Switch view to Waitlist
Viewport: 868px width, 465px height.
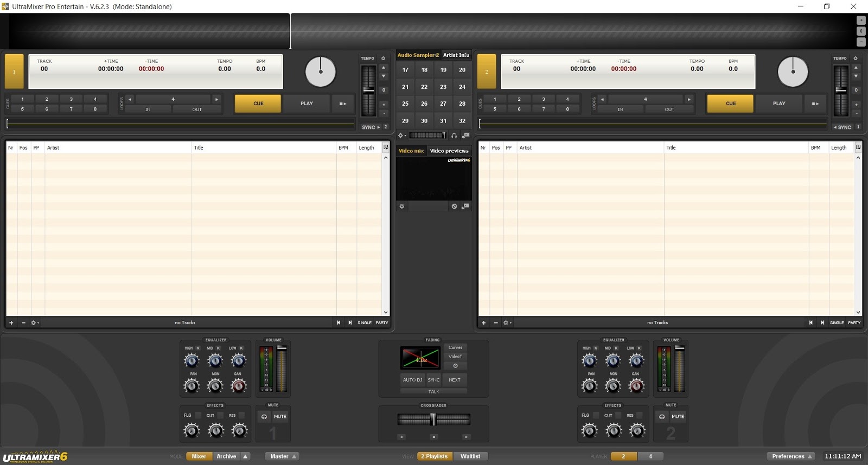[x=470, y=456]
